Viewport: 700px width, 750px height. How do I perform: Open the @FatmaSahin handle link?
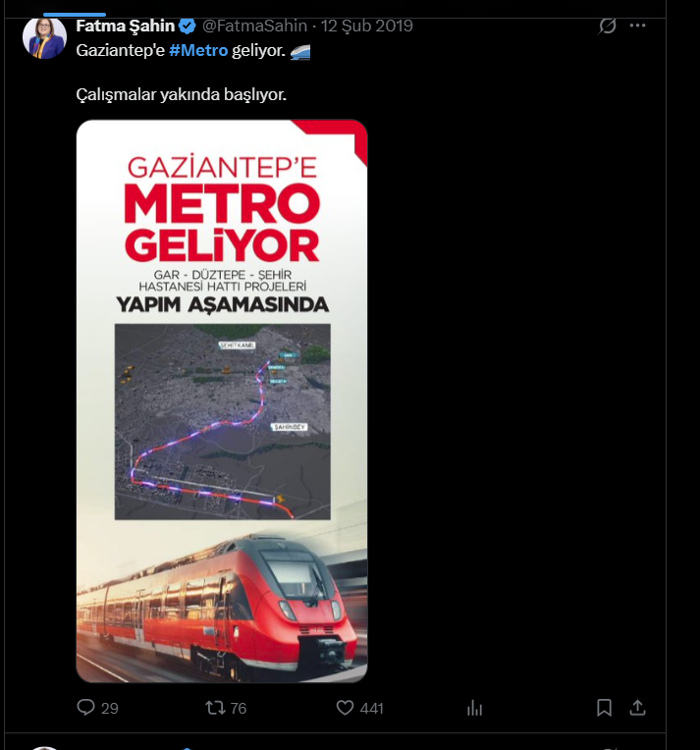(x=254, y=26)
